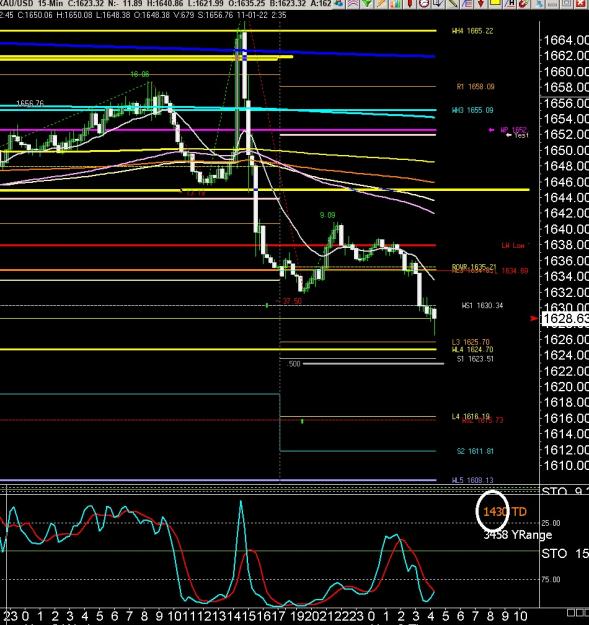
Task: Click the WL4 1624.70 level label
Action: (x=472, y=350)
